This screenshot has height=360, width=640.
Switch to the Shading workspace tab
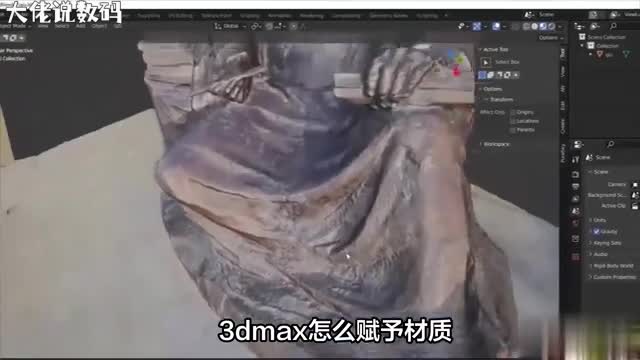click(250, 16)
